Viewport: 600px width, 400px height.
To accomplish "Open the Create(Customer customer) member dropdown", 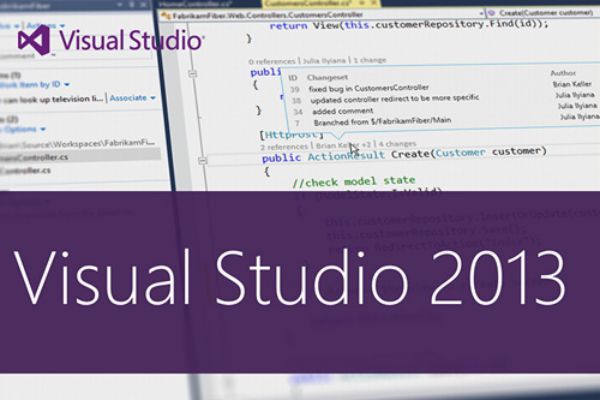I will pos(545,13).
